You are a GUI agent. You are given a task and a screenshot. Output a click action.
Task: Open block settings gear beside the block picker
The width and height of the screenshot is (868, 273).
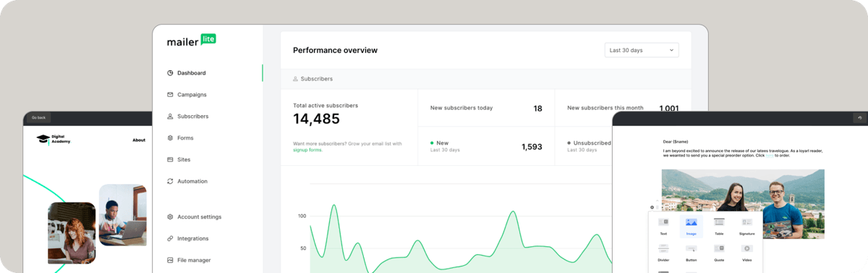tap(652, 208)
